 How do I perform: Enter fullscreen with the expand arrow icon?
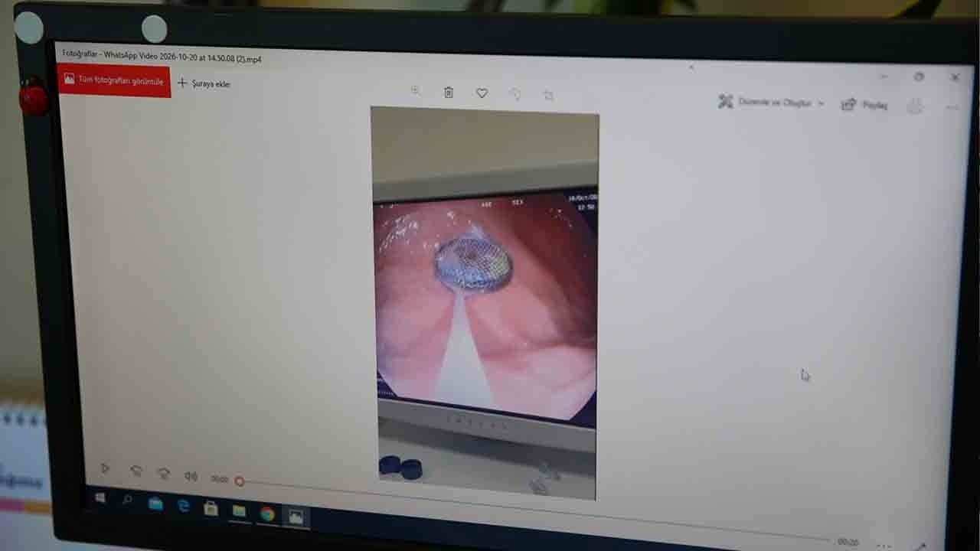[x=923, y=546]
